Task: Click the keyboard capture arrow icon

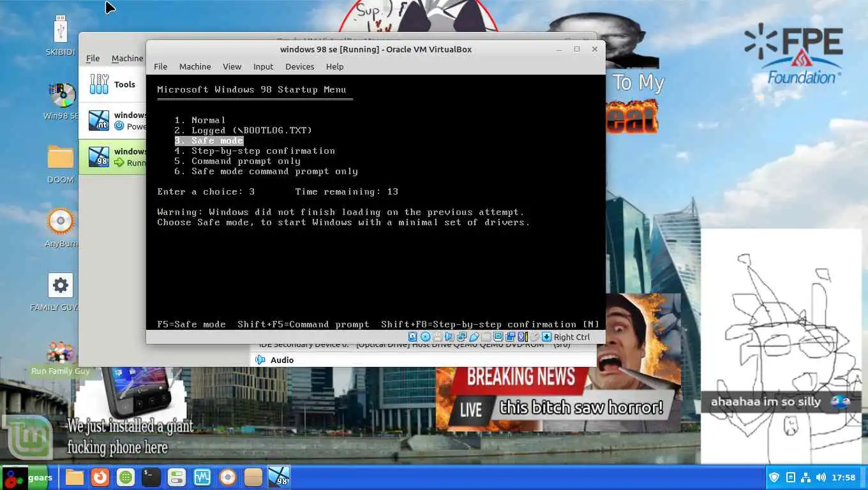Action: (x=546, y=337)
